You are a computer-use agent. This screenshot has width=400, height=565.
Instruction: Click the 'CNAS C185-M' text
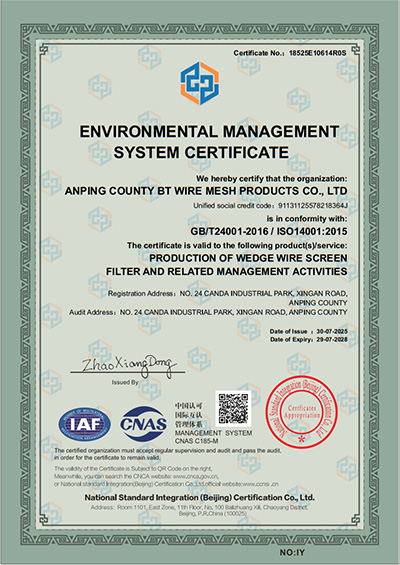coord(196,441)
